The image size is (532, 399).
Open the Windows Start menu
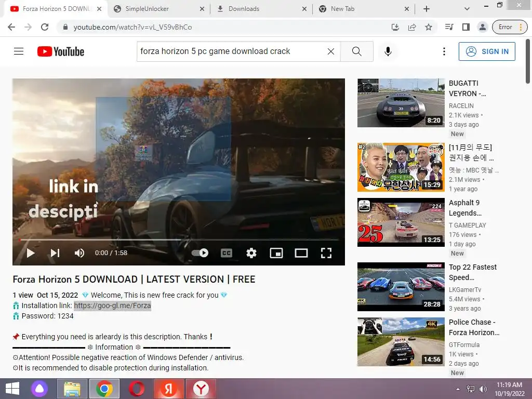(12, 389)
